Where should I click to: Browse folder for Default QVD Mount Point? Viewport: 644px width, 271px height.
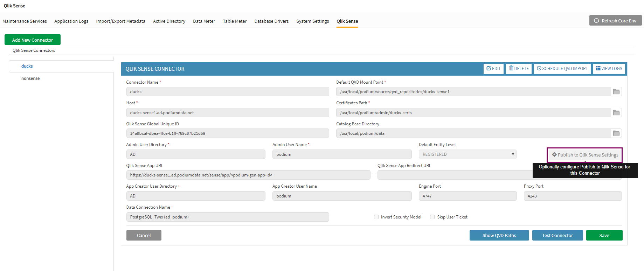(x=616, y=92)
